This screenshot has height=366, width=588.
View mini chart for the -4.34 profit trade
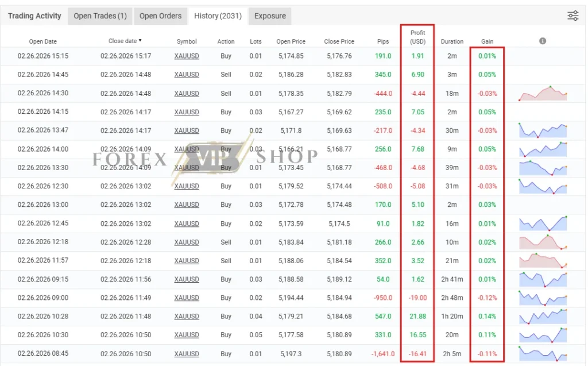click(543, 130)
